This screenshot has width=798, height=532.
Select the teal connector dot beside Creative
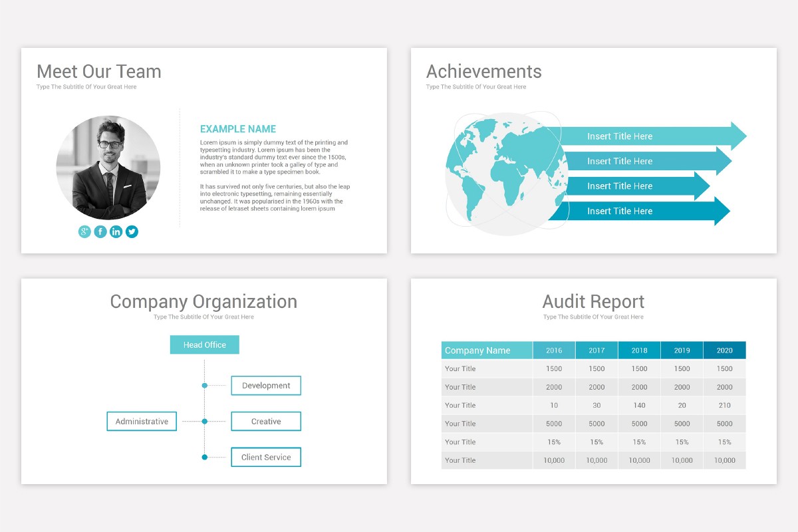[204, 421]
